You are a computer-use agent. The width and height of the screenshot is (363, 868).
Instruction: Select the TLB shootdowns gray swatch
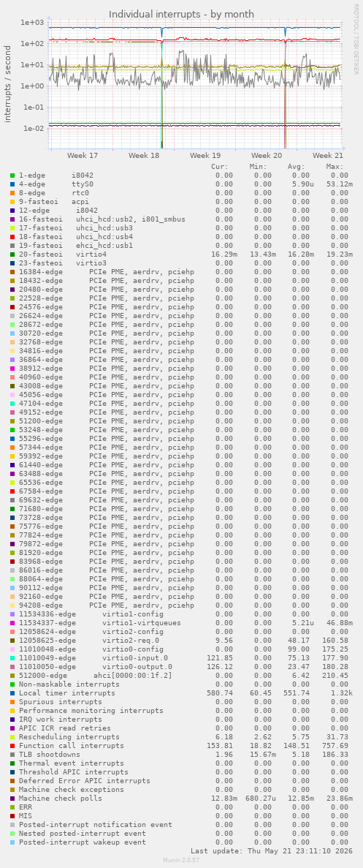(x=12, y=755)
